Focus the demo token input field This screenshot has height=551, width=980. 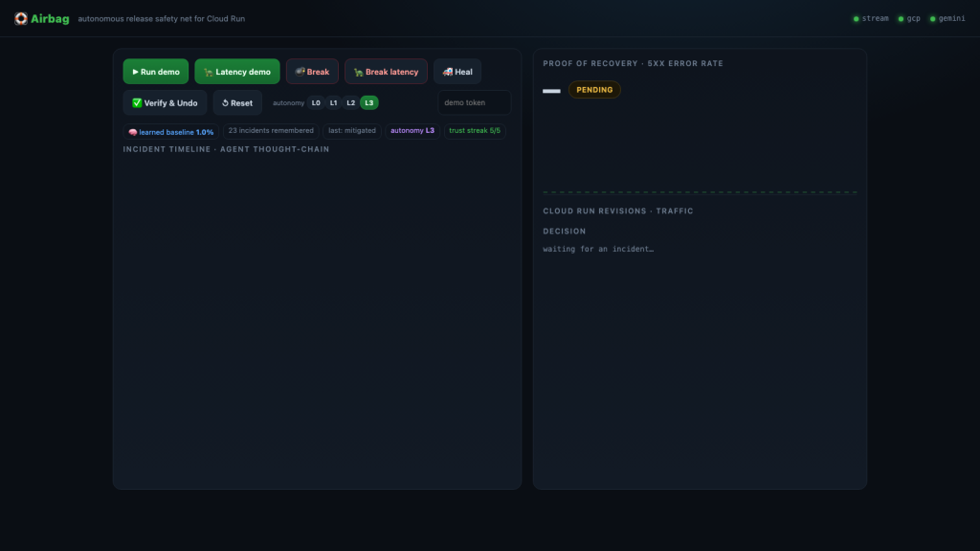[x=475, y=102]
